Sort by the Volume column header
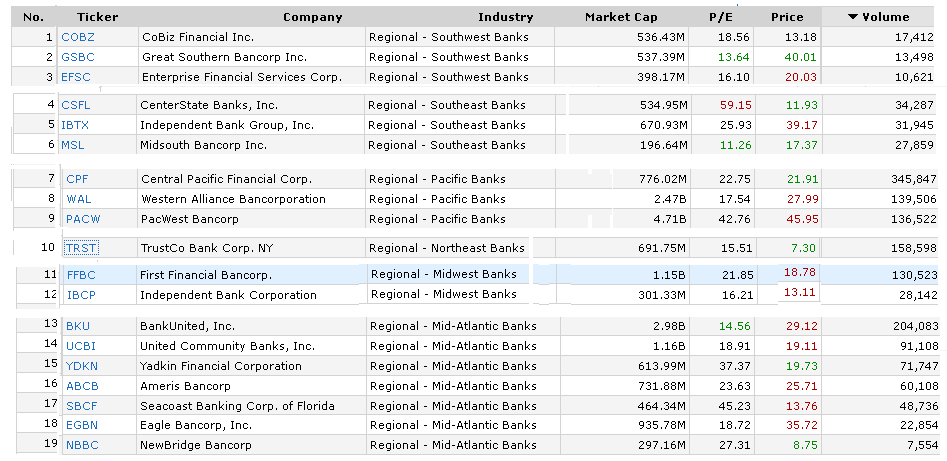The image size is (947, 461). (x=879, y=17)
